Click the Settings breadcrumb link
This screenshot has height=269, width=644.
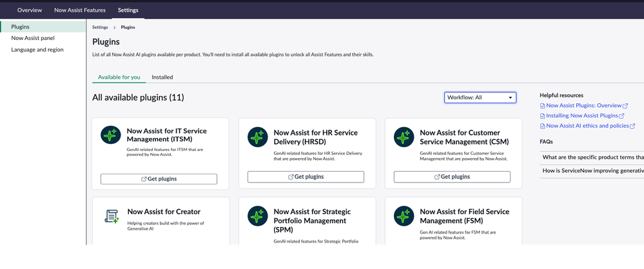(x=100, y=28)
